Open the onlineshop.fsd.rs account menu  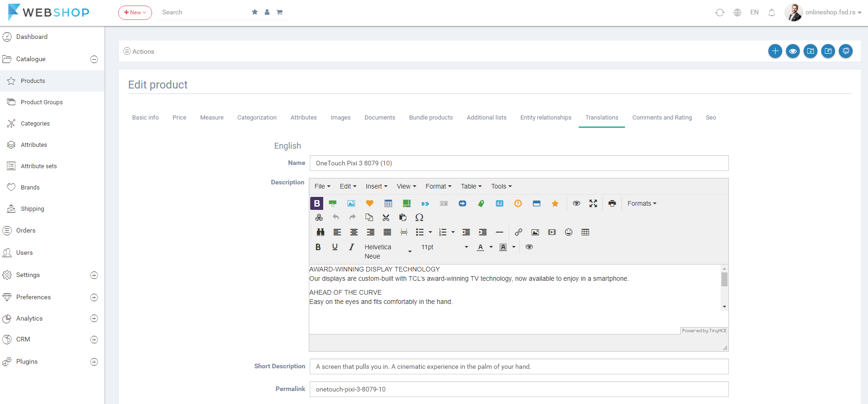click(x=833, y=13)
